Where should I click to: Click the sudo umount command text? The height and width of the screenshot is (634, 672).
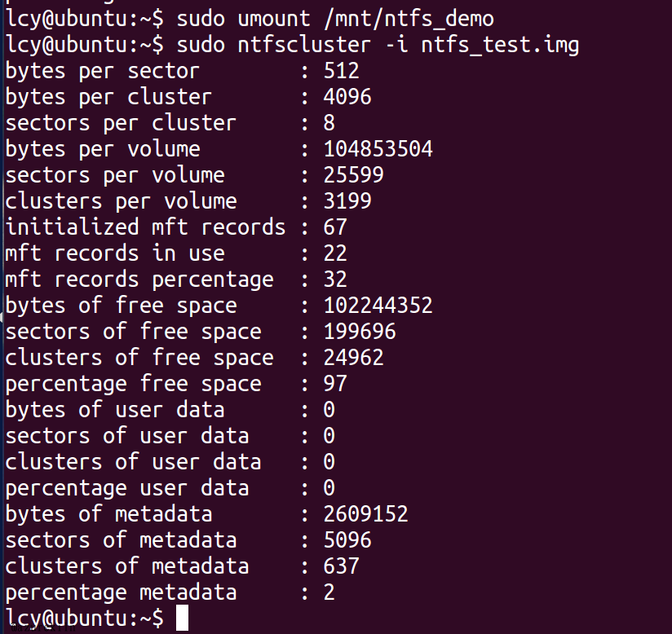click(x=243, y=20)
